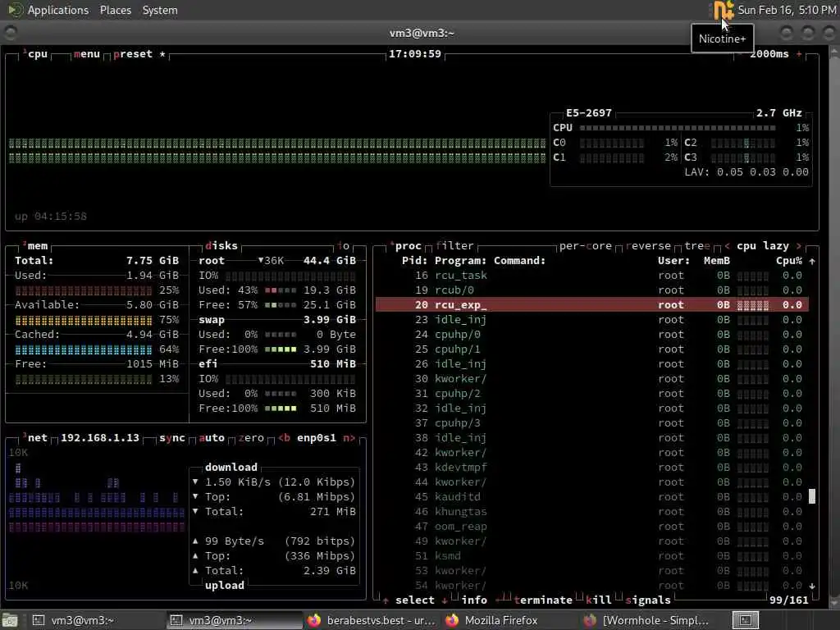Click the terminal window menu button

click(x=10, y=33)
